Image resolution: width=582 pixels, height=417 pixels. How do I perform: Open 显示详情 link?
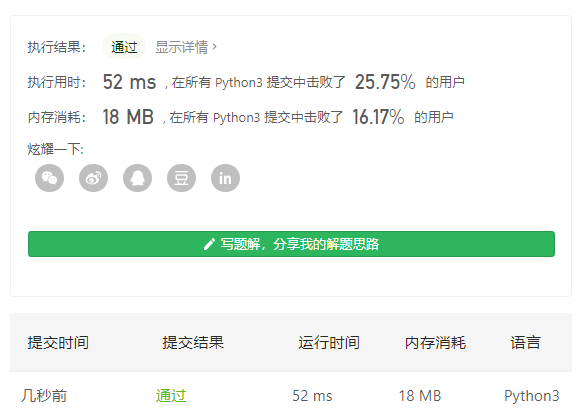click(x=186, y=47)
